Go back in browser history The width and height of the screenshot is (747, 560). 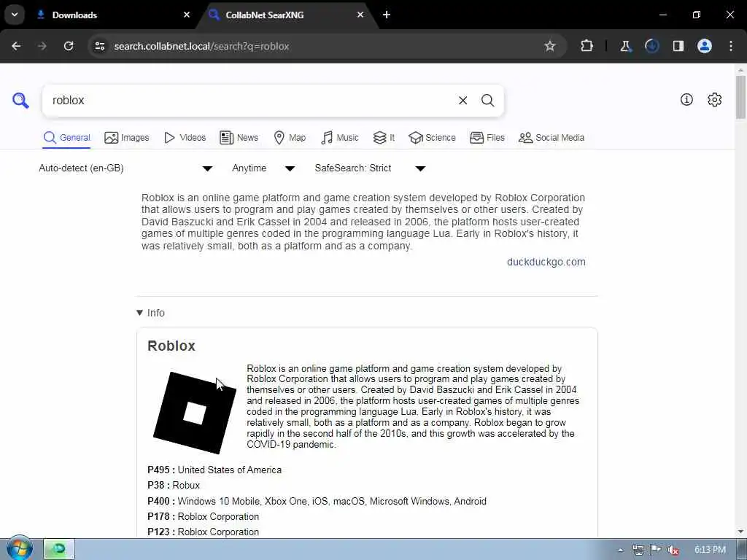[16, 46]
